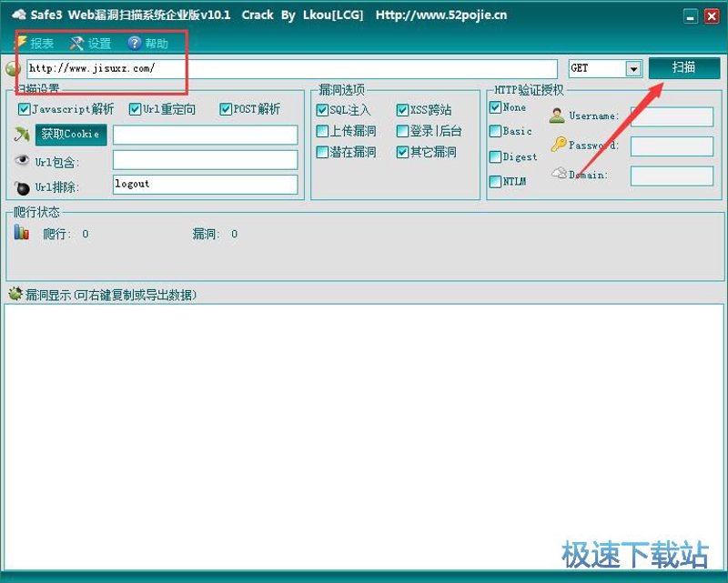Viewport: 728px width, 583px height.
Task: Click Url排除 field containing logout
Action: click(206, 185)
